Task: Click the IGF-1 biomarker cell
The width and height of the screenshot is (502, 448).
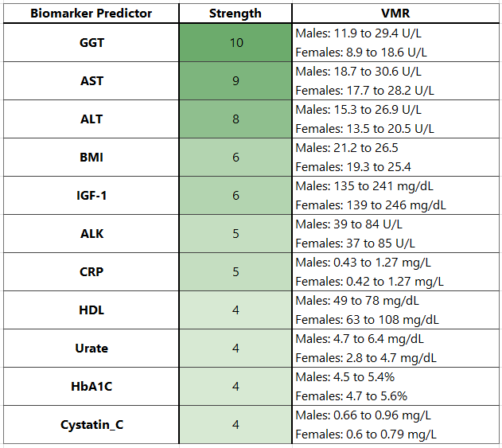Action: click(91, 196)
